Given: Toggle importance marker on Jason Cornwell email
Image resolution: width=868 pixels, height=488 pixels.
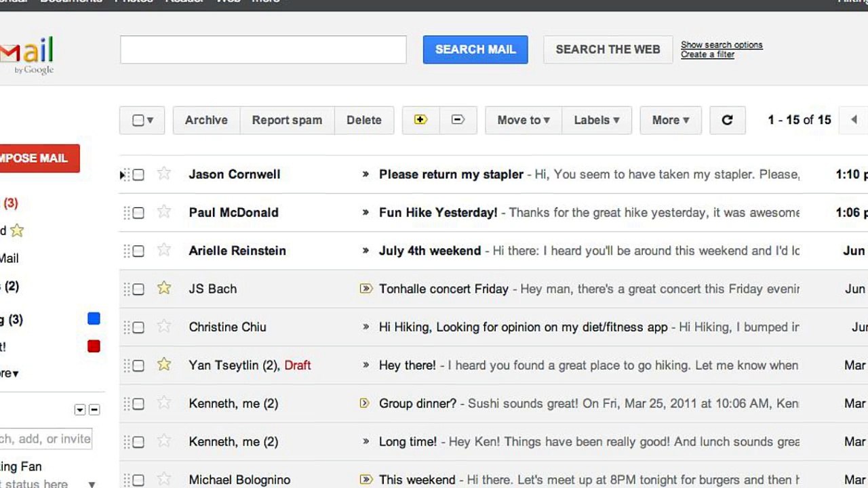Looking at the screenshot, I should pyautogui.click(x=366, y=174).
